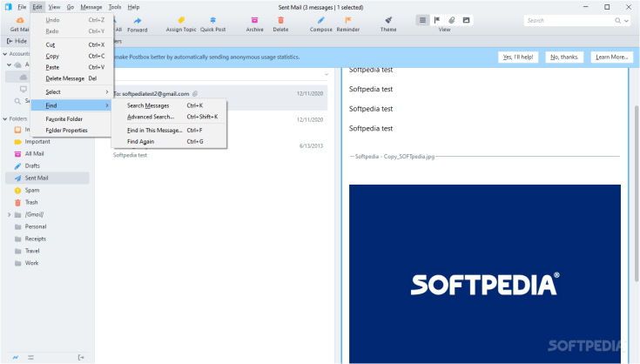Choose Paste in the Edit menu

(x=71, y=67)
